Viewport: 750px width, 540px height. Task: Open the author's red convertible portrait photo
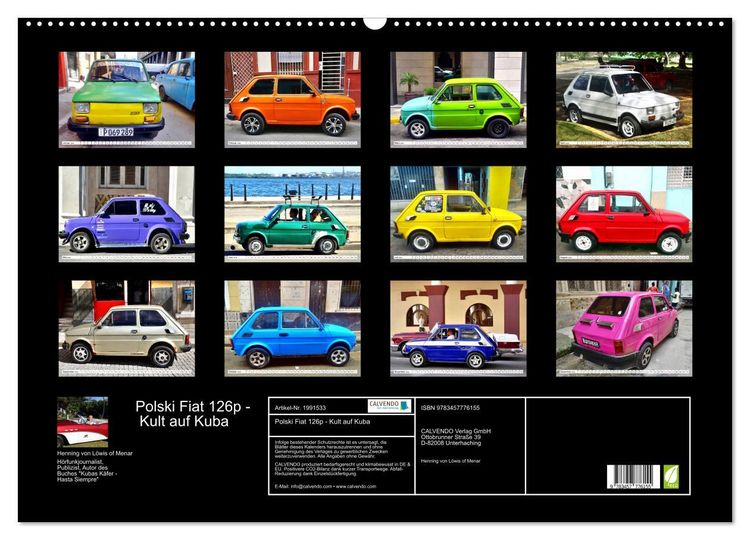coord(82,422)
